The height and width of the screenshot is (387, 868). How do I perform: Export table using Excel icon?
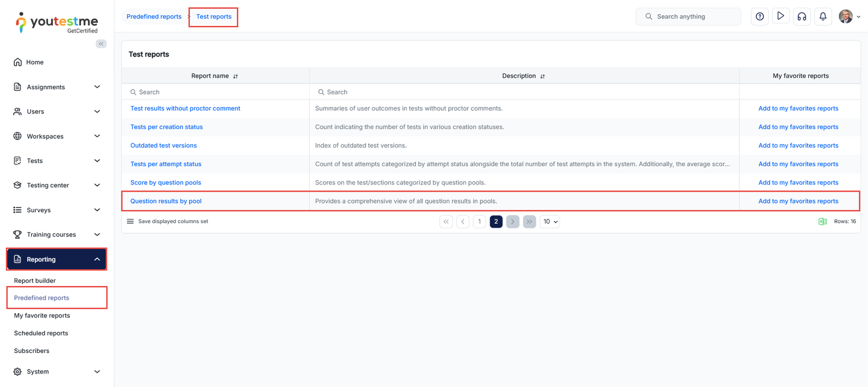pos(822,221)
